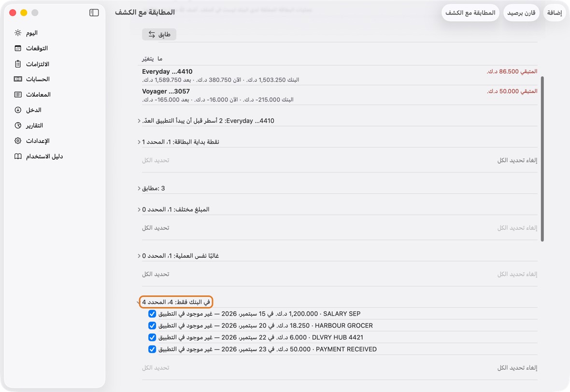Click the calendar icon beside التوقعات
Screen dimensions: 570x392
pos(18,48)
